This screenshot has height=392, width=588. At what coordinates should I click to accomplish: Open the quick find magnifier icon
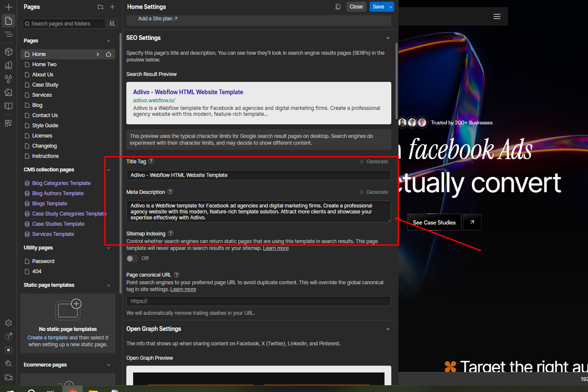(8, 364)
